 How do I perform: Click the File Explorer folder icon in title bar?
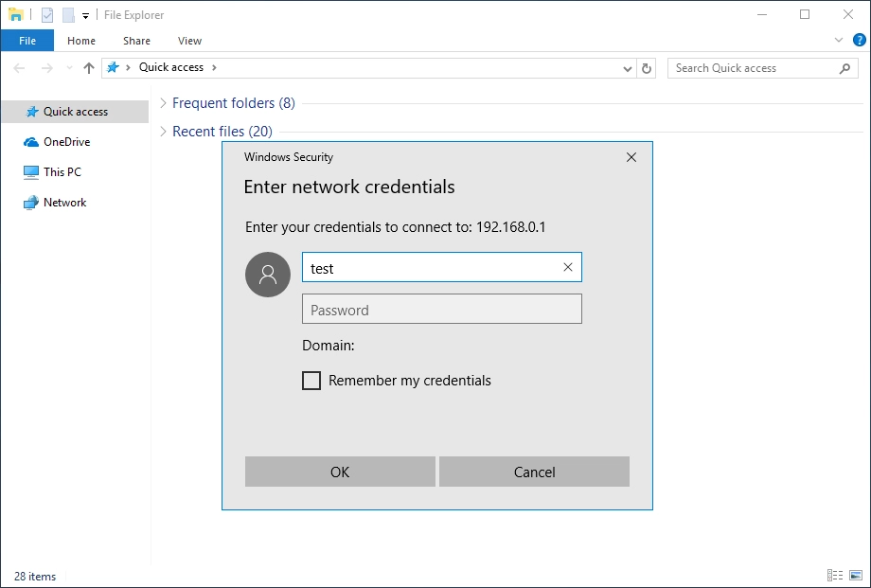click(x=15, y=15)
